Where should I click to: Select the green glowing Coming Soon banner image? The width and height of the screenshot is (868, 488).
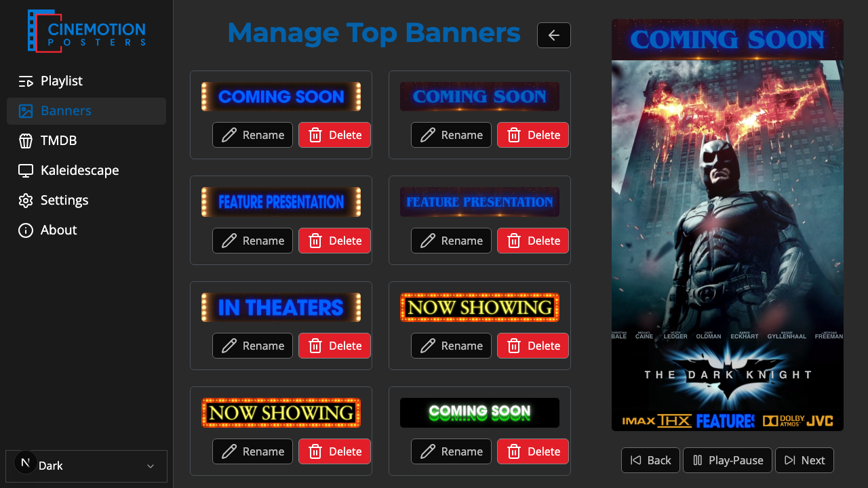click(x=479, y=413)
